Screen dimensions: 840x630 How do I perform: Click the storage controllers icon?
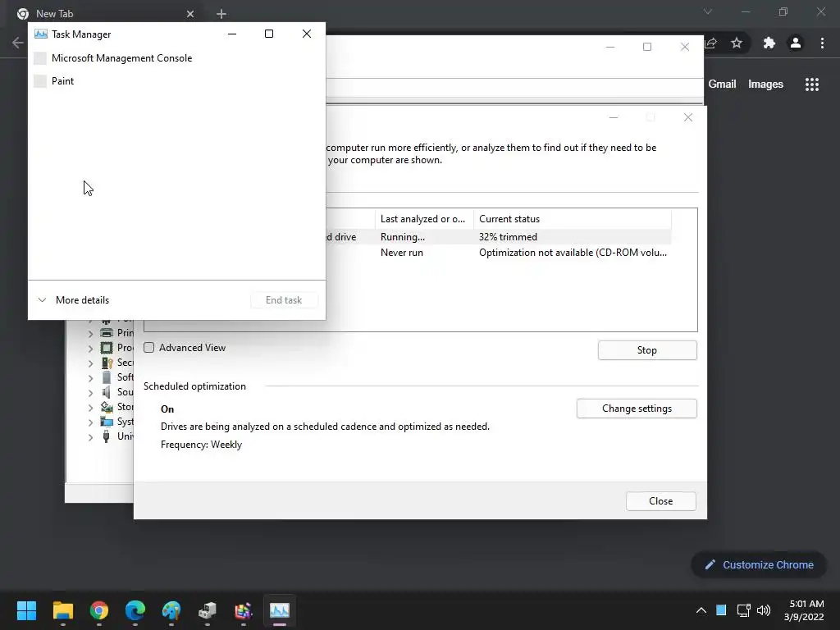[107, 407]
